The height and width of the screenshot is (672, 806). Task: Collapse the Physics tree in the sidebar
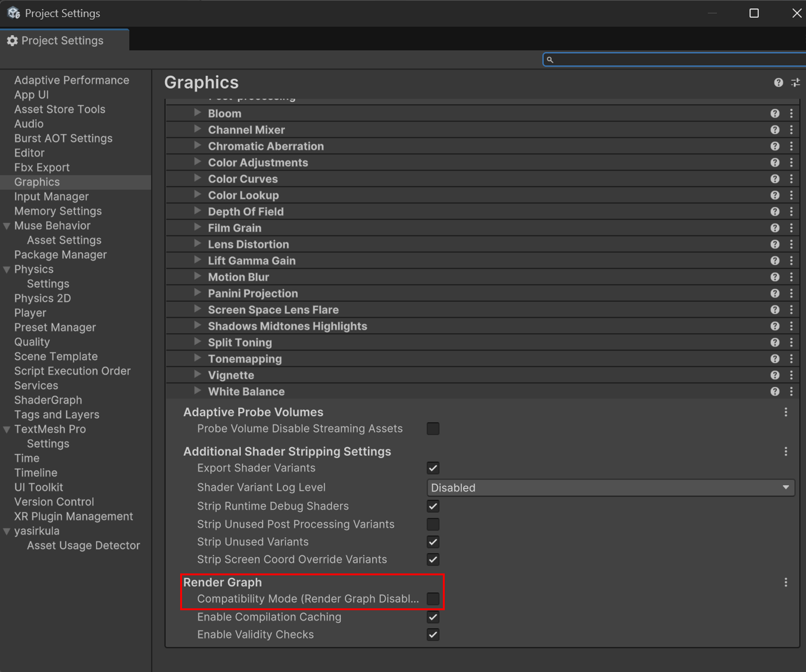[7, 269]
